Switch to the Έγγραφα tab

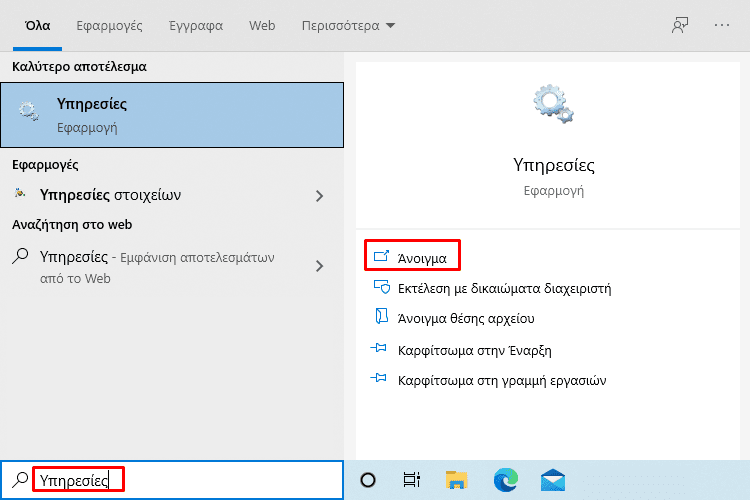tap(196, 25)
